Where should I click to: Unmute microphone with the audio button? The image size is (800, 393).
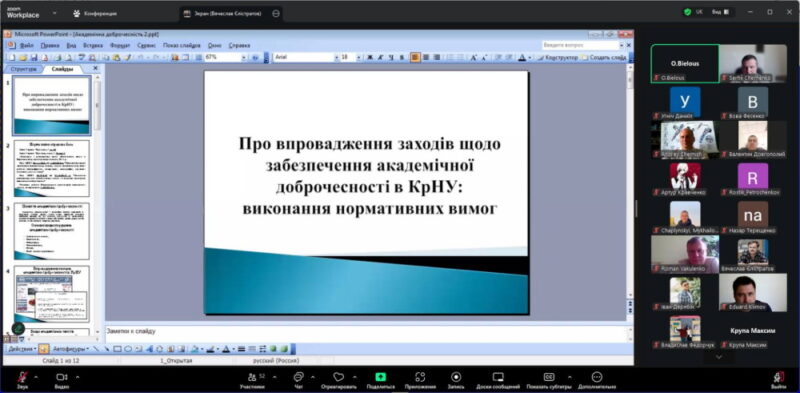[22, 377]
